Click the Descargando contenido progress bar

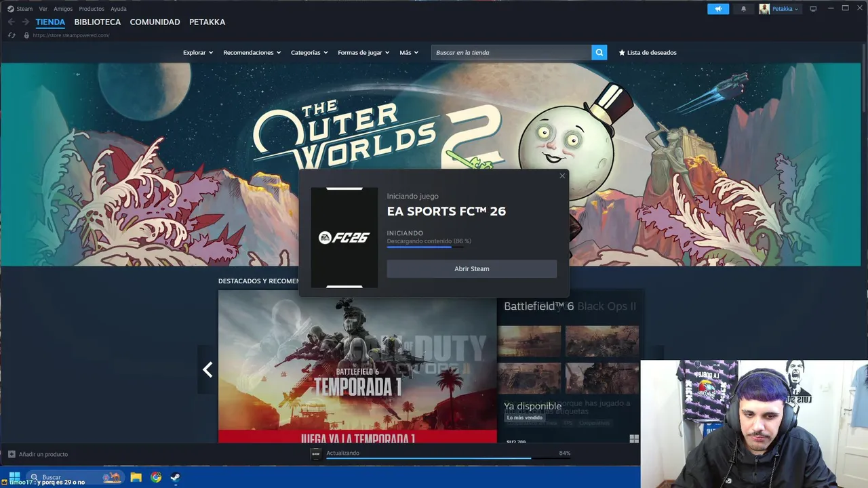(425, 247)
